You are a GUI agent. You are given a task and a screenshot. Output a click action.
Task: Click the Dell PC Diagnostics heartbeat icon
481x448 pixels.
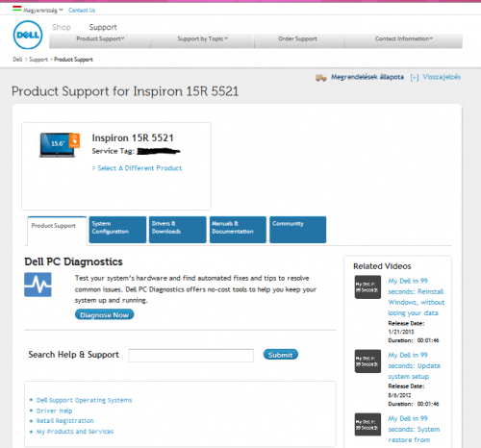click(x=38, y=285)
